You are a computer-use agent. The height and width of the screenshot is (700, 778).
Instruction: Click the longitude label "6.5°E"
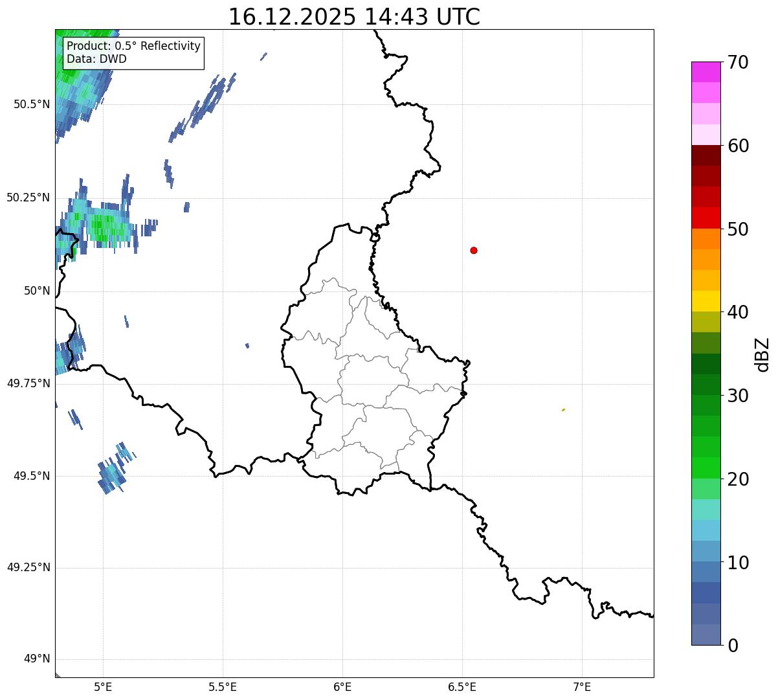click(462, 686)
